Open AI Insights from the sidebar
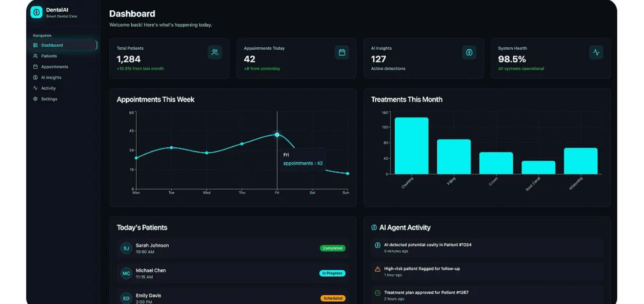The width and height of the screenshot is (644, 304). 51,77
